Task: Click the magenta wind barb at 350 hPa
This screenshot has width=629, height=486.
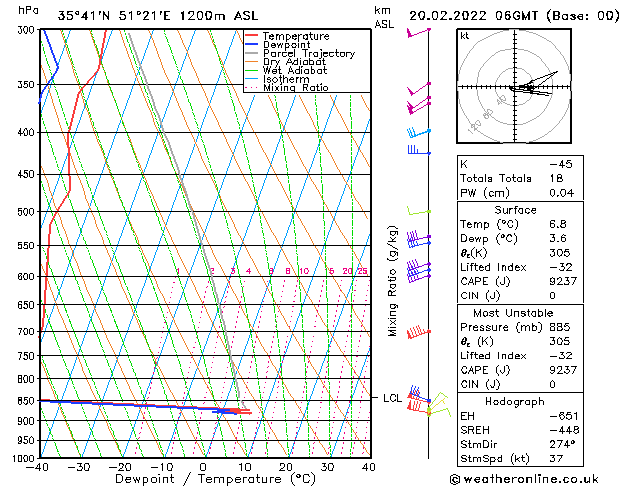Action: [419, 89]
